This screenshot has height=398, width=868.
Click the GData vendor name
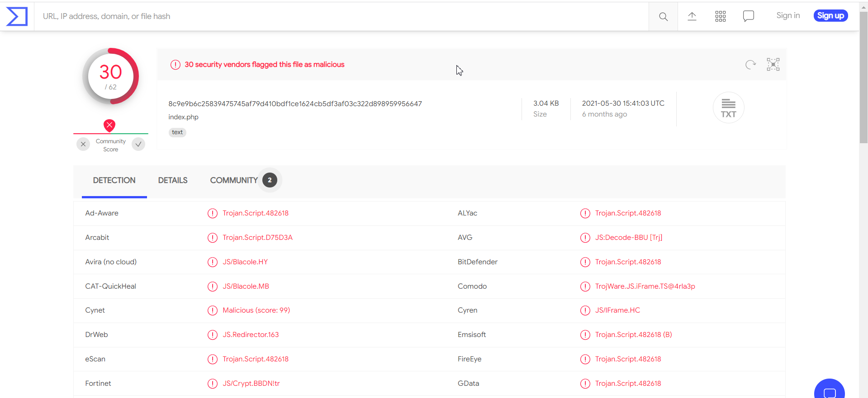point(468,384)
